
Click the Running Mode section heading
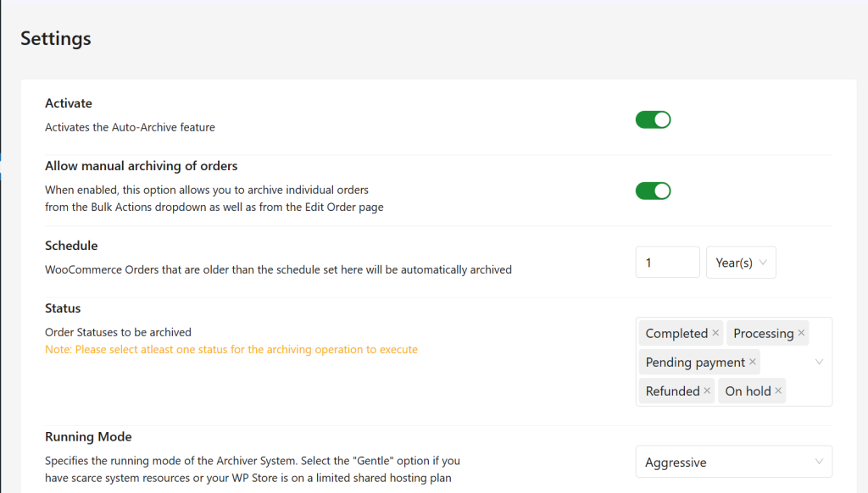tap(88, 437)
